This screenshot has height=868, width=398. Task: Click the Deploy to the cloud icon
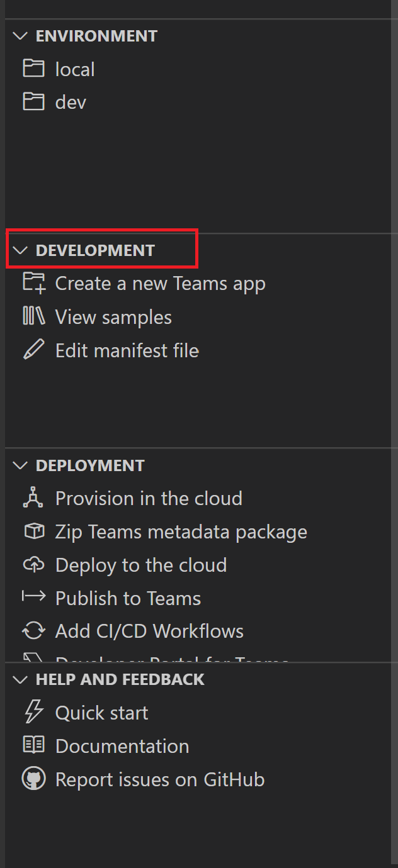tap(33, 564)
